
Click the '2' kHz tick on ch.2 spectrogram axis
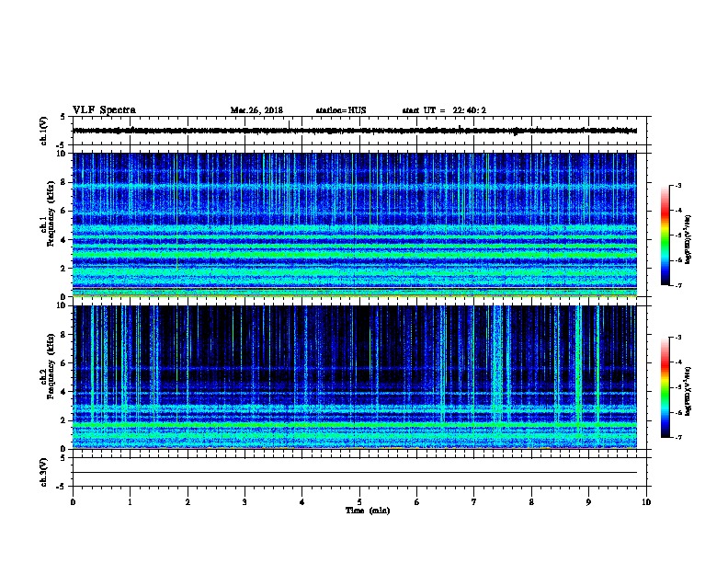tap(63, 420)
